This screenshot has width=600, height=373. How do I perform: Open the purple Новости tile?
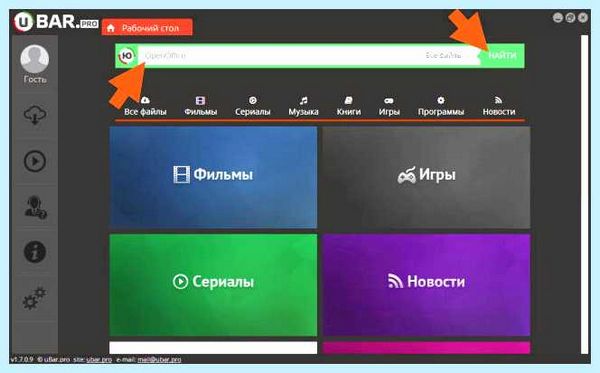coord(426,285)
